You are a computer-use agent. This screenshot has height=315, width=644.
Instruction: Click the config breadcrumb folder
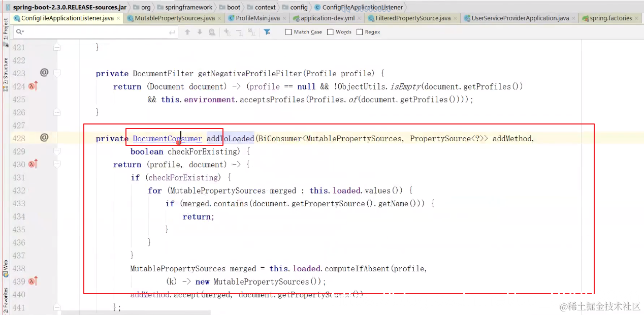click(x=295, y=7)
